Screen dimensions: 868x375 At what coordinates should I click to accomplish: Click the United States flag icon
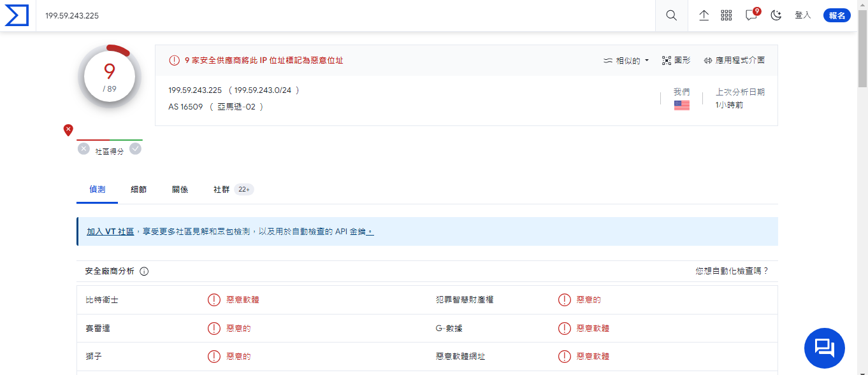click(681, 106)
